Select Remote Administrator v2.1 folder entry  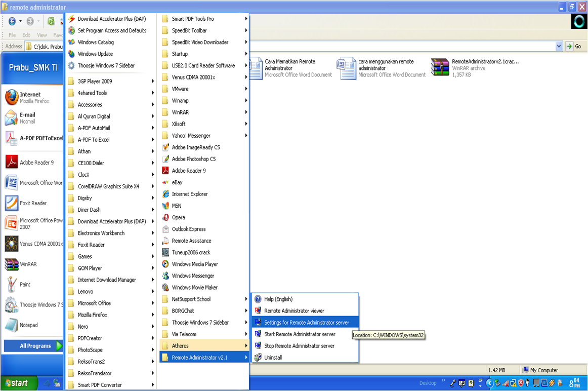pyautogui.click(x=204, y=357)
